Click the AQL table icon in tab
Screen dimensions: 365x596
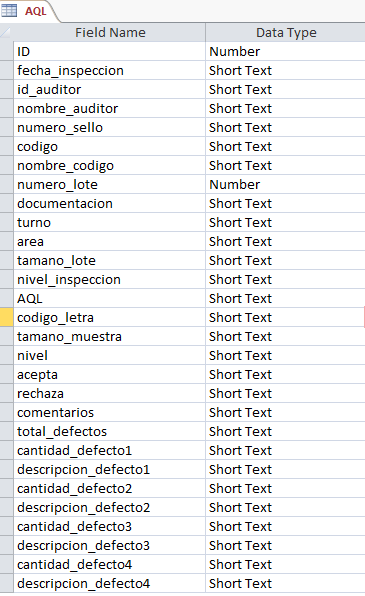(9, 11)
